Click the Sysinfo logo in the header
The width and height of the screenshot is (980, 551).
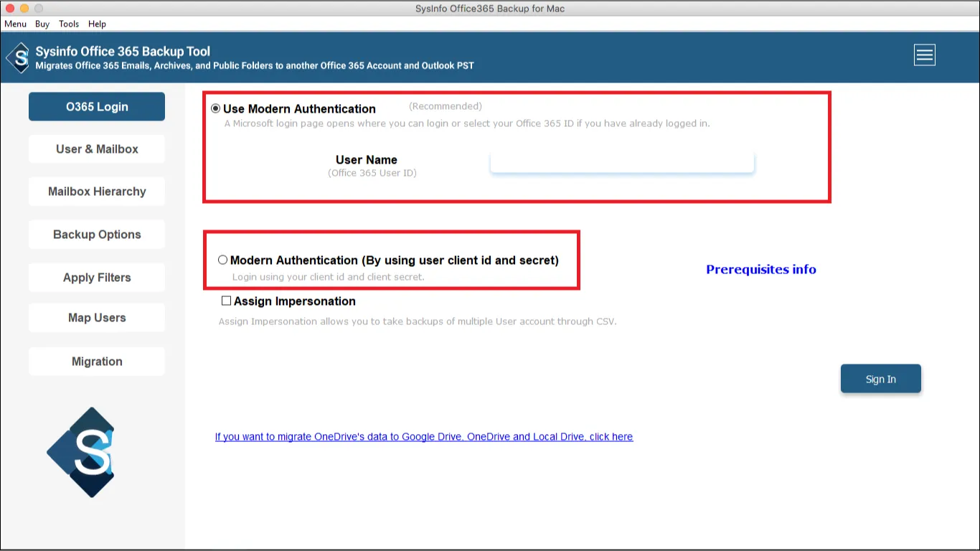[x=18, y=57]
